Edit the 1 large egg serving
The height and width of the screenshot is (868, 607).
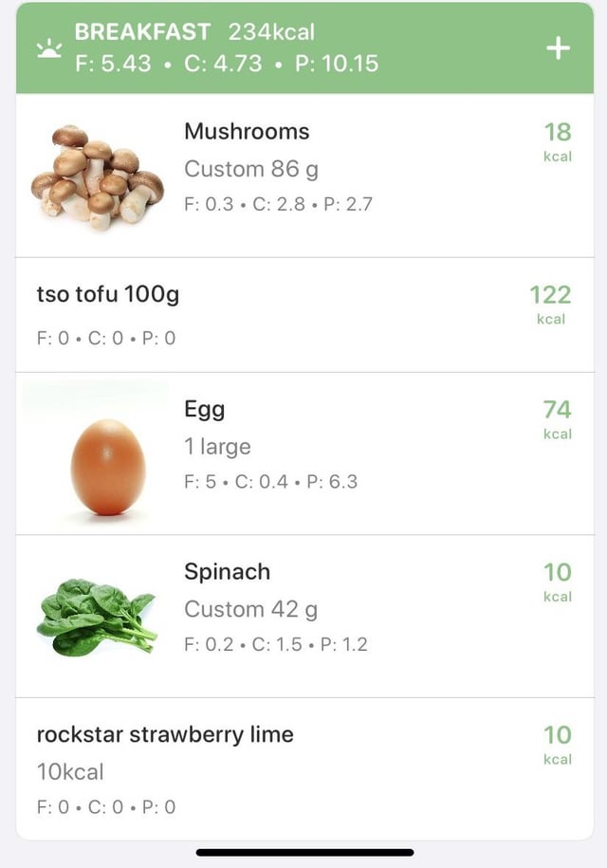point(217,447)
